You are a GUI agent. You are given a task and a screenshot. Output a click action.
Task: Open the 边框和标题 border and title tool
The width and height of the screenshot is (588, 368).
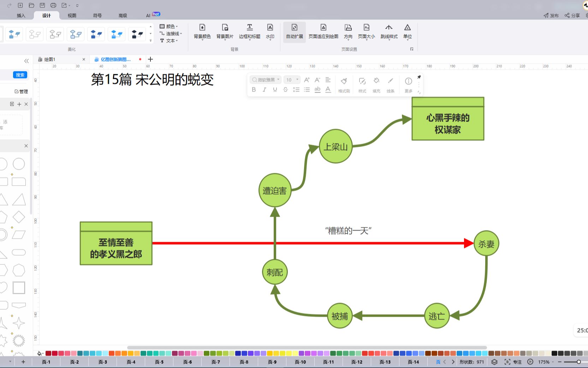coord(250,32)
